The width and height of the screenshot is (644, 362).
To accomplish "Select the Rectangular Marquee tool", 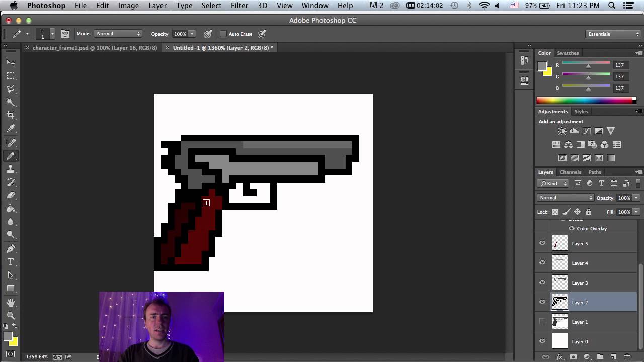I will point(11,76).
